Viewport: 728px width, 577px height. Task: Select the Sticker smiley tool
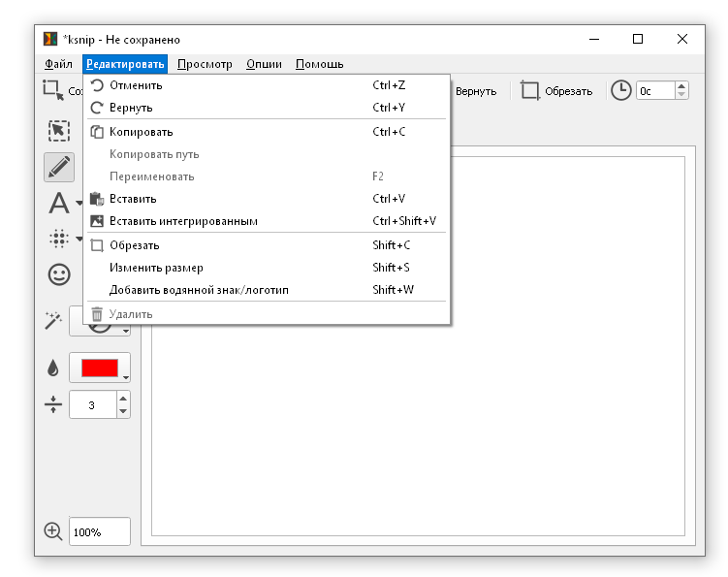tap(59, 274)
